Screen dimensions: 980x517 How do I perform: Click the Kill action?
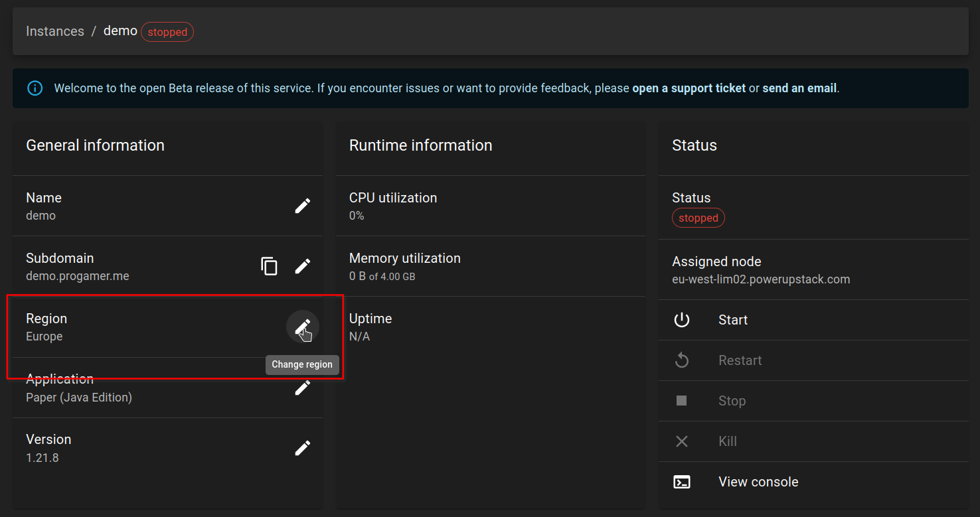tap(813, 441)
